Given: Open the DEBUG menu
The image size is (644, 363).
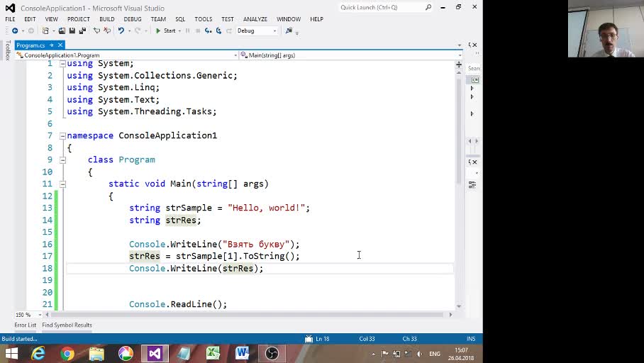Looking at the screenshot, I should [133, 19].
